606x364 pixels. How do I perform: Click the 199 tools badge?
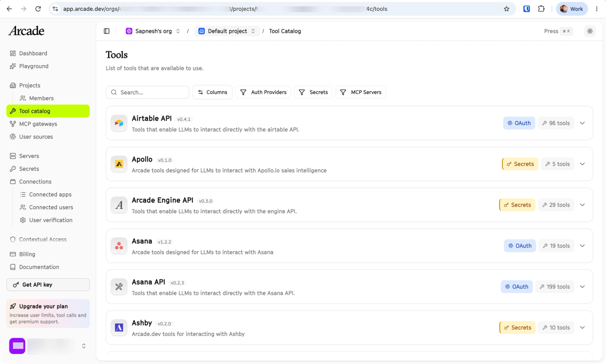[x=555, y=287]
